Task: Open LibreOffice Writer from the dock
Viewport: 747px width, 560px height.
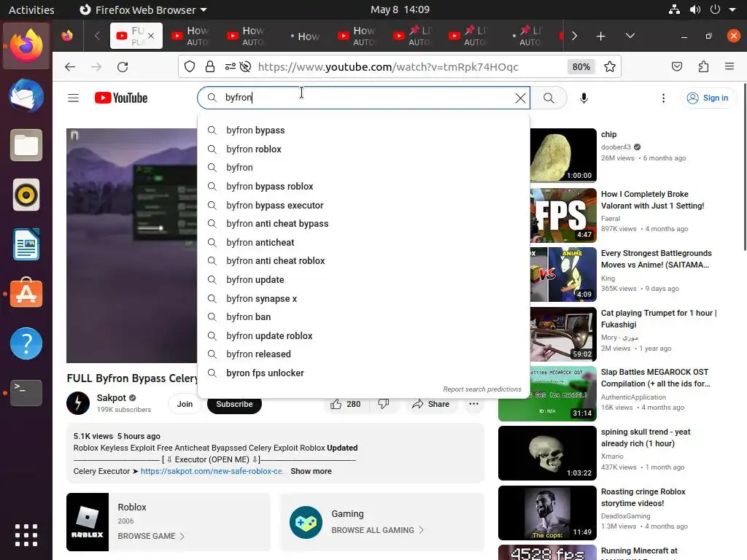Action: coord(26,244)
